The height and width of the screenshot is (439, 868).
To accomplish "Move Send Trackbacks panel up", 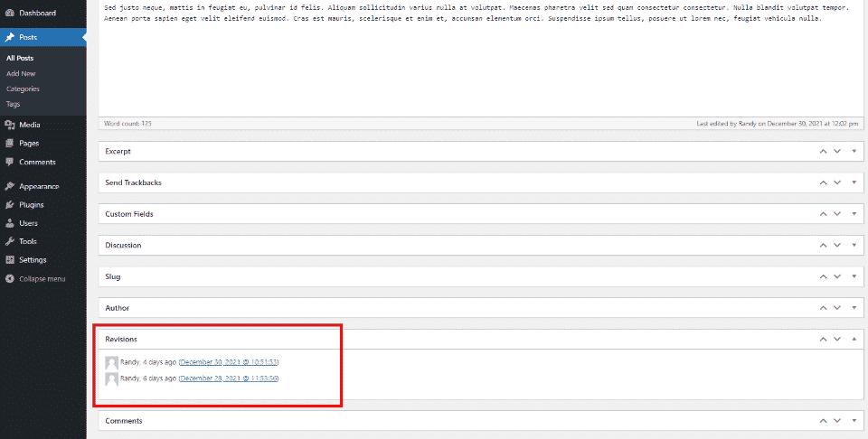I will coord(823,182).
